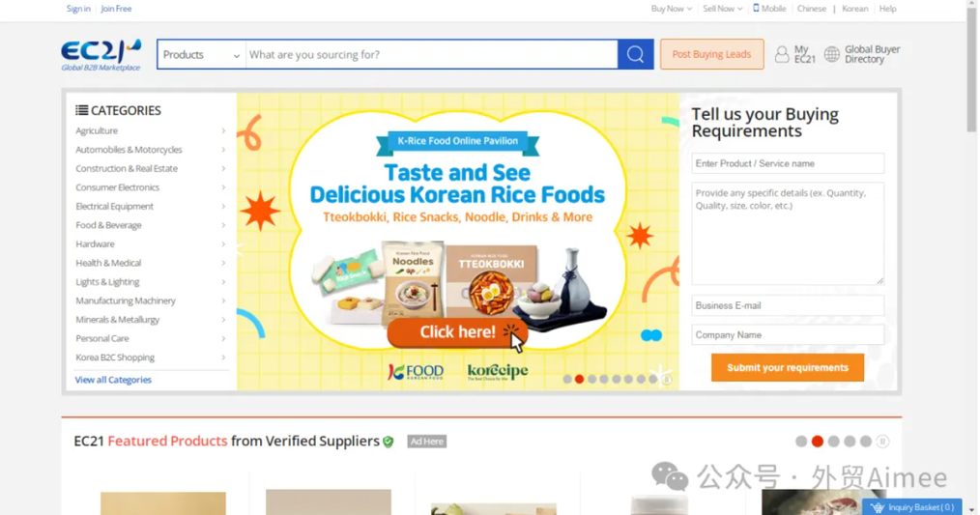The image size is (980, 515).
Task: Pause the featured products carousel
Action: [x=882, y=442]
